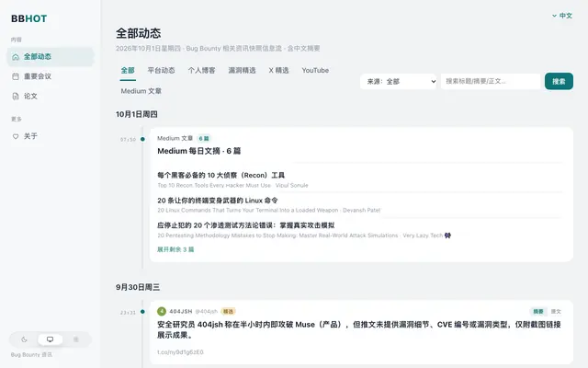
Task: Select the 全部 tab
Action: (128, 70)
